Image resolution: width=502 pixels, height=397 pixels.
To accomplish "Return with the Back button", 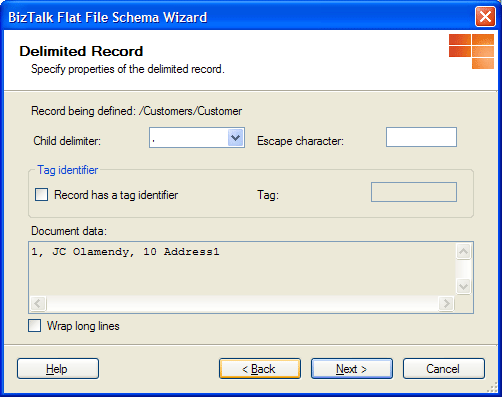I will pyautogui.click(x=260, y=369).
